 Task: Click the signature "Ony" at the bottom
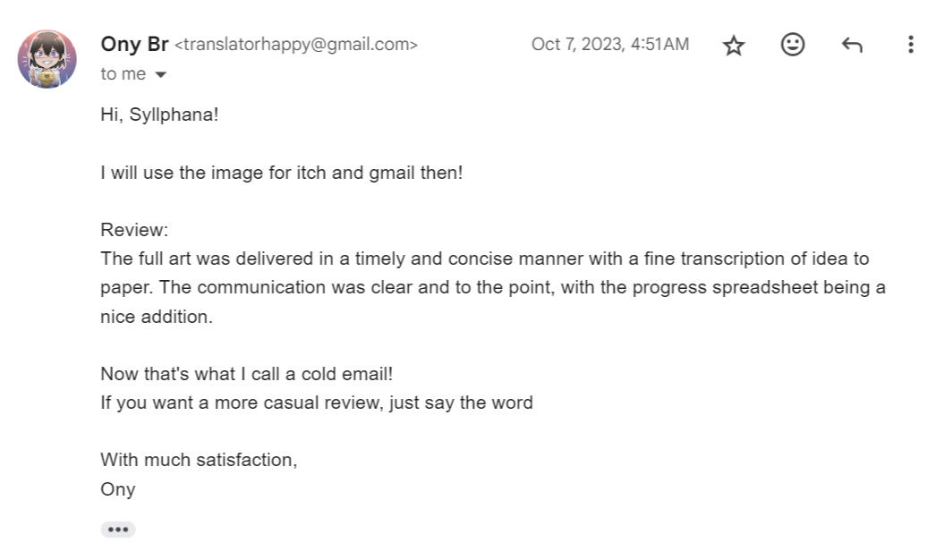coord(118,489)
